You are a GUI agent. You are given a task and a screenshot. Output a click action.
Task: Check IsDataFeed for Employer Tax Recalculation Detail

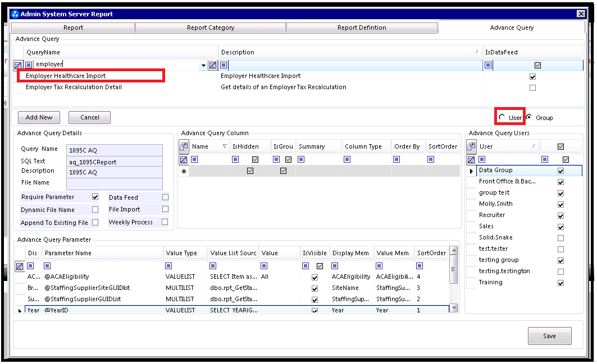pos(532,88)
